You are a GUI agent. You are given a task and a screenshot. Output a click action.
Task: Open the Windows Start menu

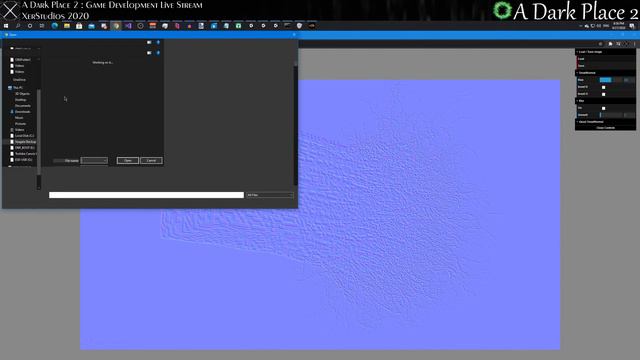tap(6, 26)
